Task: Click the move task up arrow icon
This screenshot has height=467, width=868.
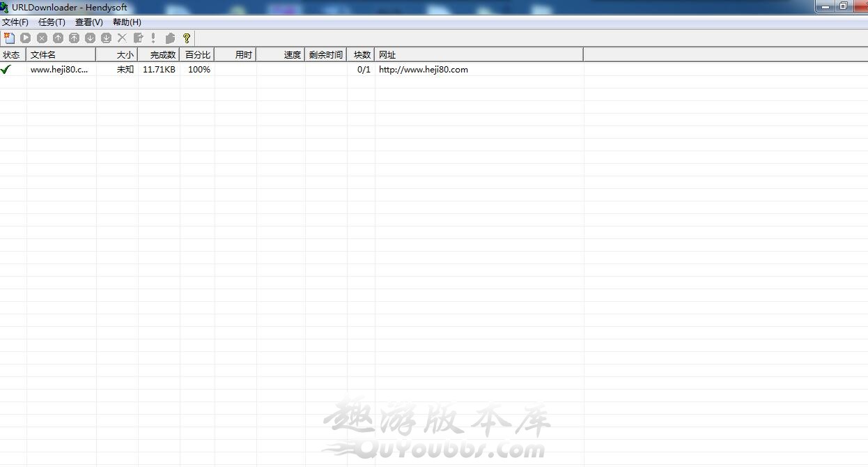Action: (x=58, y=38)
